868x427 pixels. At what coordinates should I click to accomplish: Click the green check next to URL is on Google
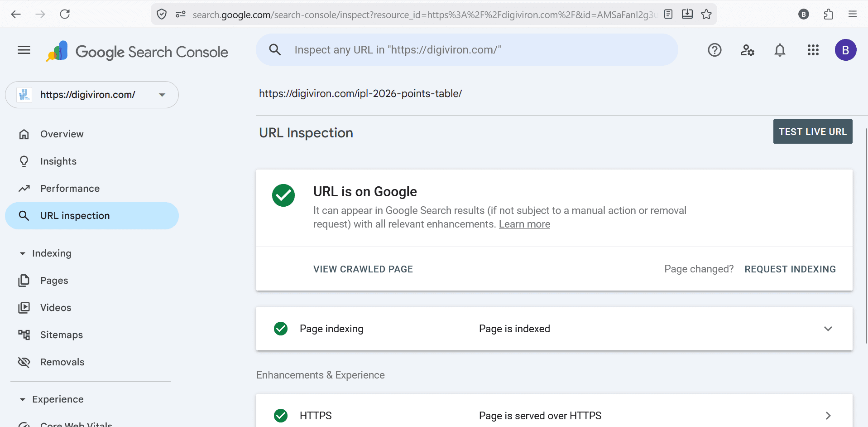pos(283,195)
